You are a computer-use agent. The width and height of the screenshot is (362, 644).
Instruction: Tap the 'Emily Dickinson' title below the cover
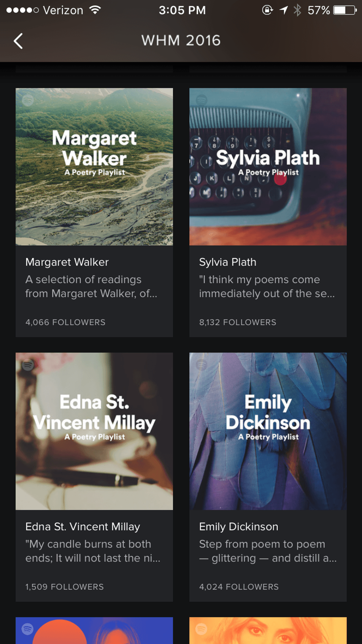point(239,527)
